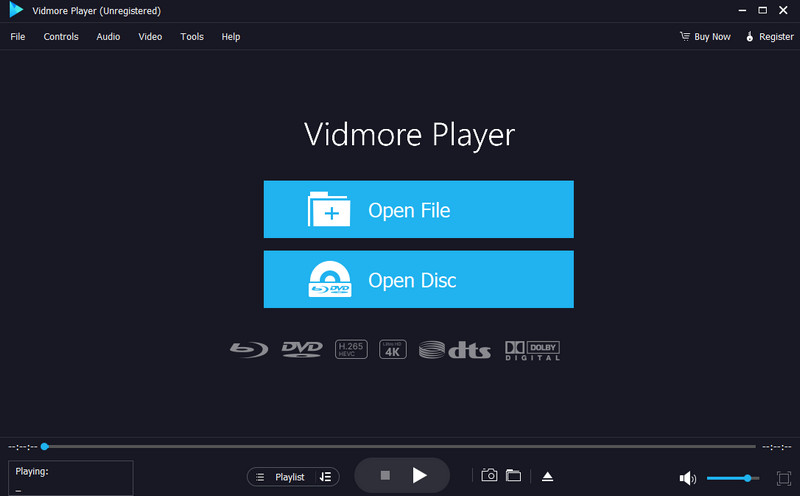Mute audio with the speaker icon
Viewport: 800px width, 496px height.
click(x=688, y=478)
